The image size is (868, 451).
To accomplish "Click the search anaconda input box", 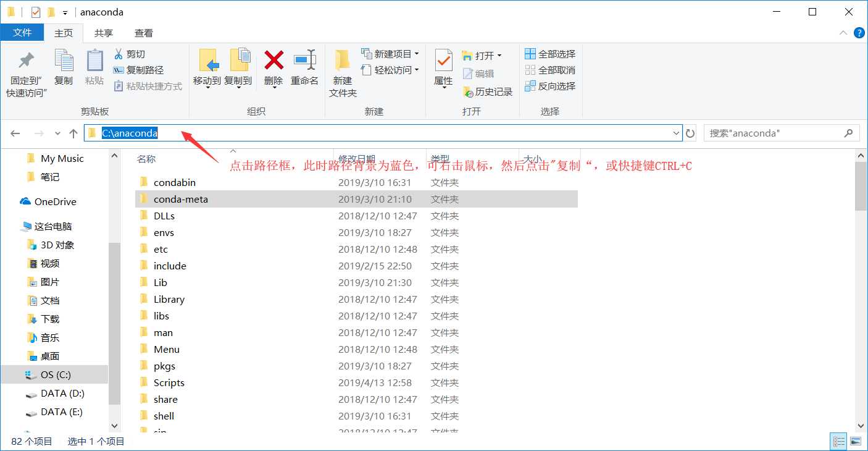I will pyautogui.click(x=782, y=133).
